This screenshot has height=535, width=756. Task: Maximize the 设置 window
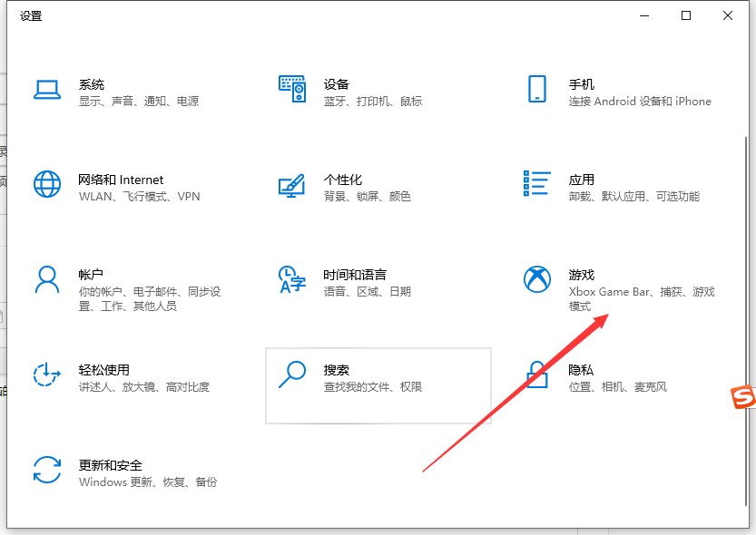point(686,15)
